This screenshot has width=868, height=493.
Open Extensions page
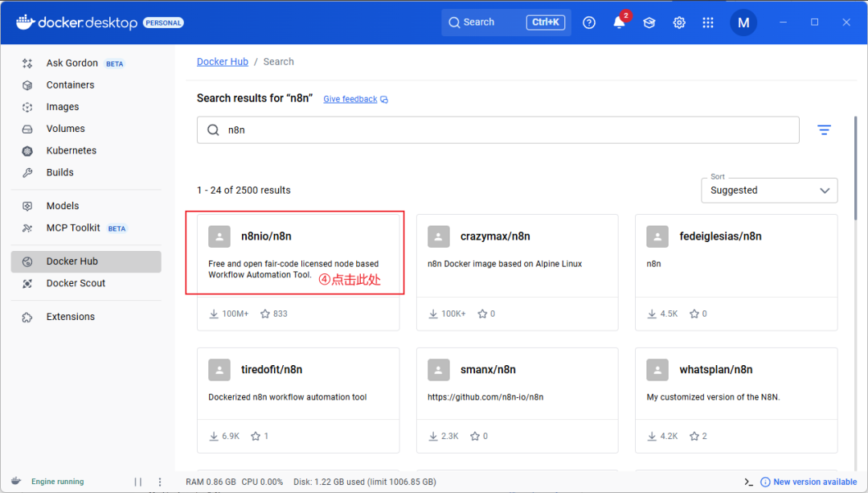[86, 317]
